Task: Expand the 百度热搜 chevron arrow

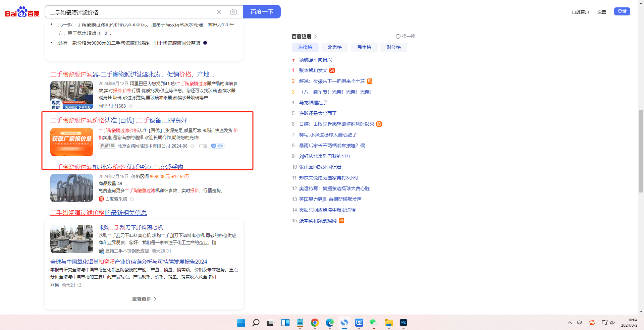Action: point(316,37)
